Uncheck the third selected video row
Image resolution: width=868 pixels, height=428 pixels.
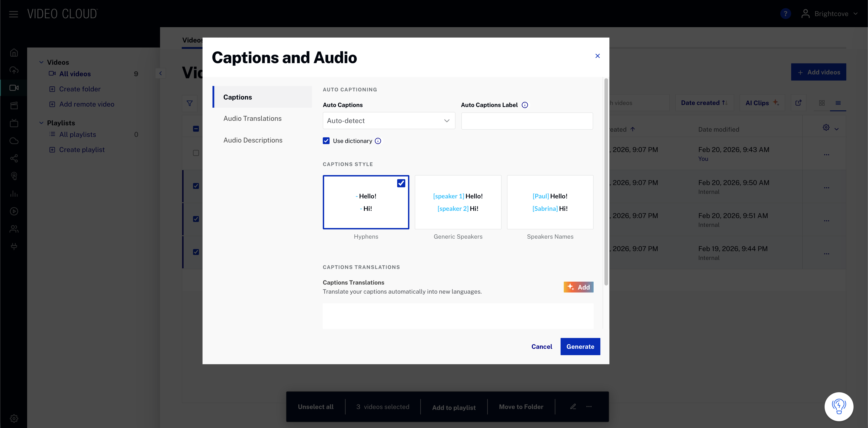pyautogui.click(x=196, y=252)
